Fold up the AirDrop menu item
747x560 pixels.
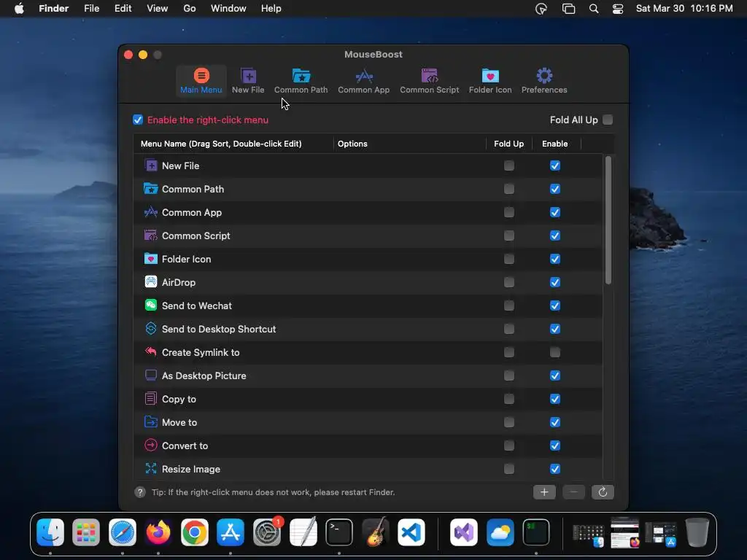point(508,282)
